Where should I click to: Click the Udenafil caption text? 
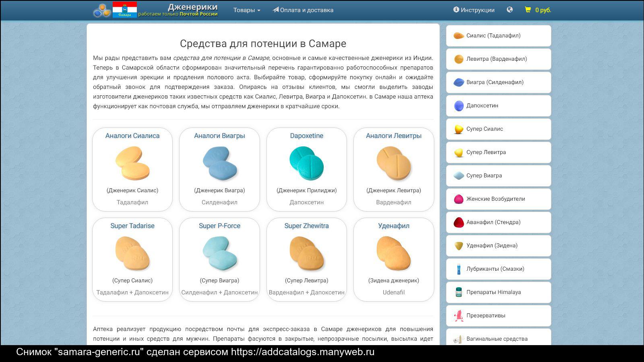click(394, 292)
